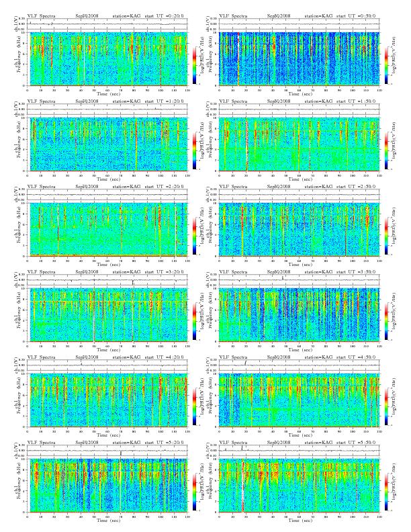The image size is (411, 532).
Task: Click the 'start UT =2:50:0' title text
Action: [x=356, y=187]
